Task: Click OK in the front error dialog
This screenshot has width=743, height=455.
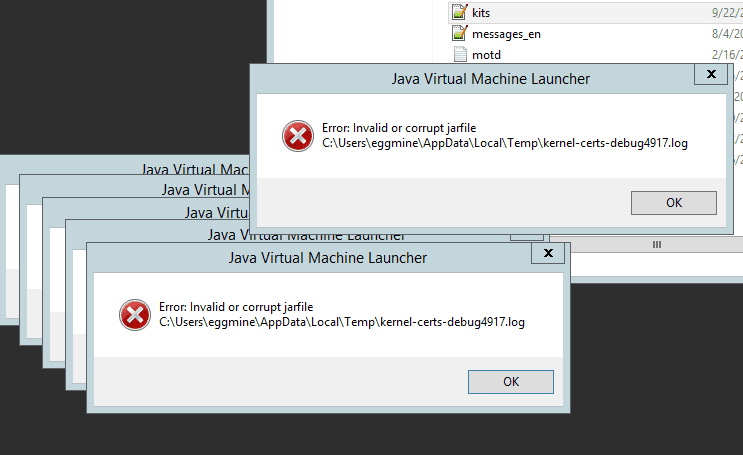Action: click(510, 382)
